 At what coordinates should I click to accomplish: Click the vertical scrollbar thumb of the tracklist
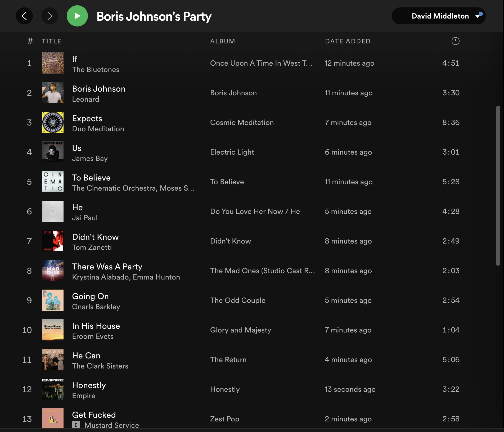498,185
